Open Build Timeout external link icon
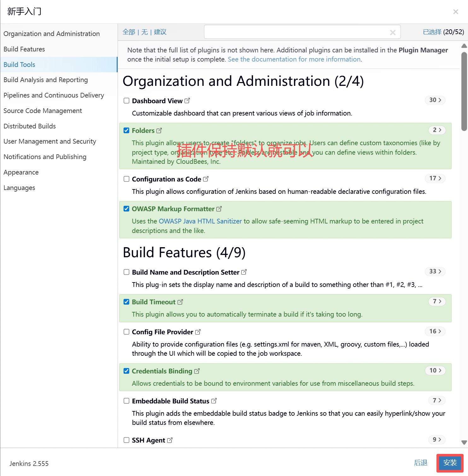This screenshot has width=468, height=476. [x=180, y=302]
